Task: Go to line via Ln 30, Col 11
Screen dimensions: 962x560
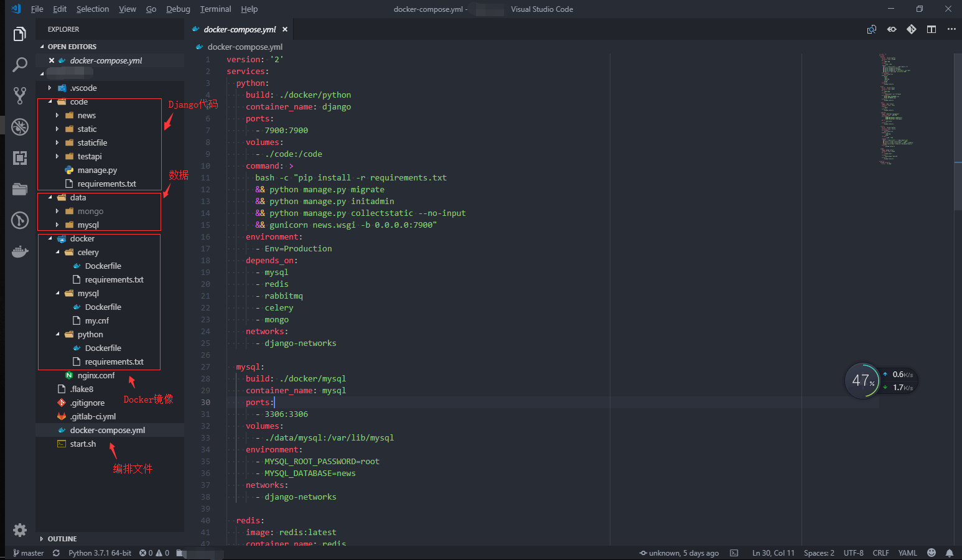Action: (773, 553)
